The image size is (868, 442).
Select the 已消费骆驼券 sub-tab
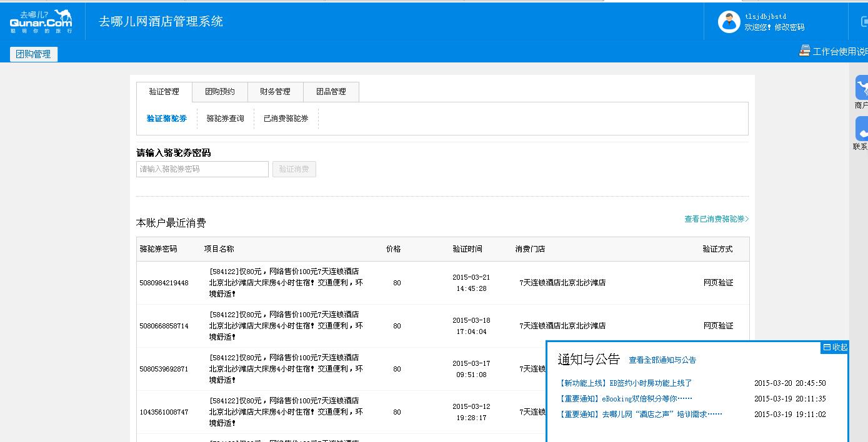(286, 119)
